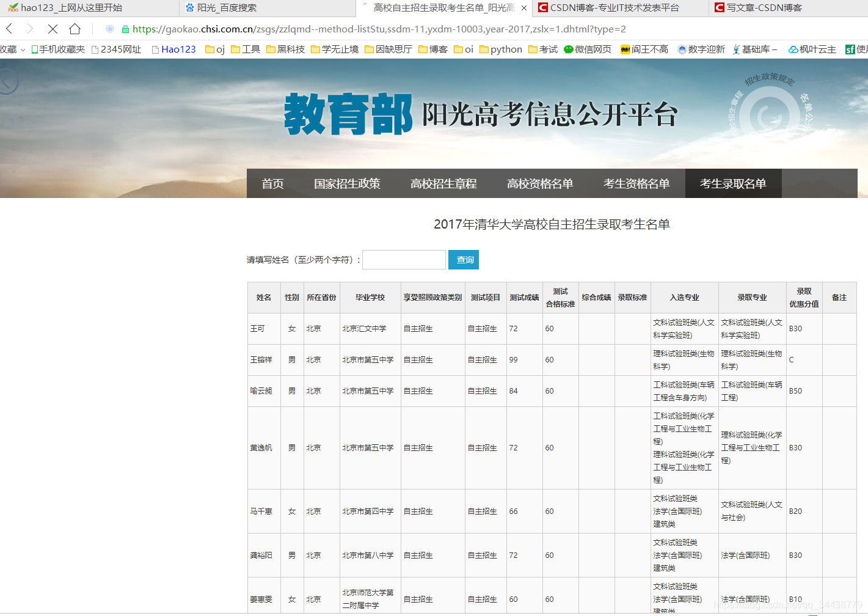The width and height of the screenshot is (868, 616).
Task: Click the name 王可 in the table
Action: 257,329
